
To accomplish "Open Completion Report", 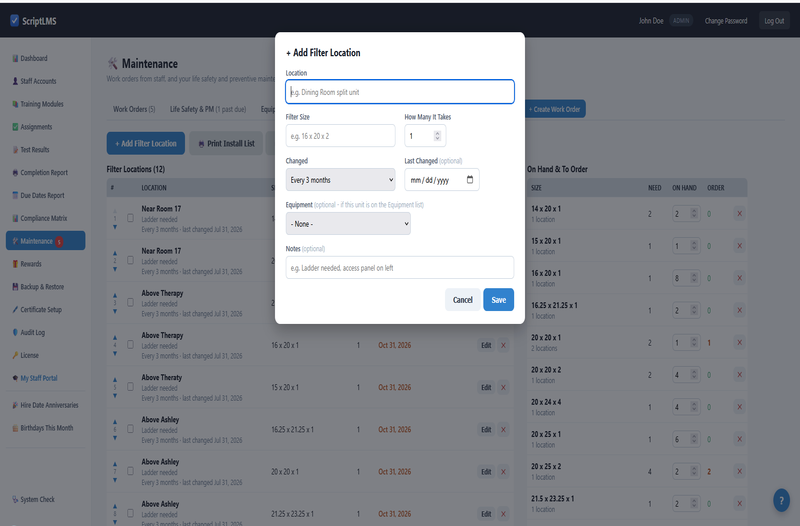I will (x=43, y=172).
